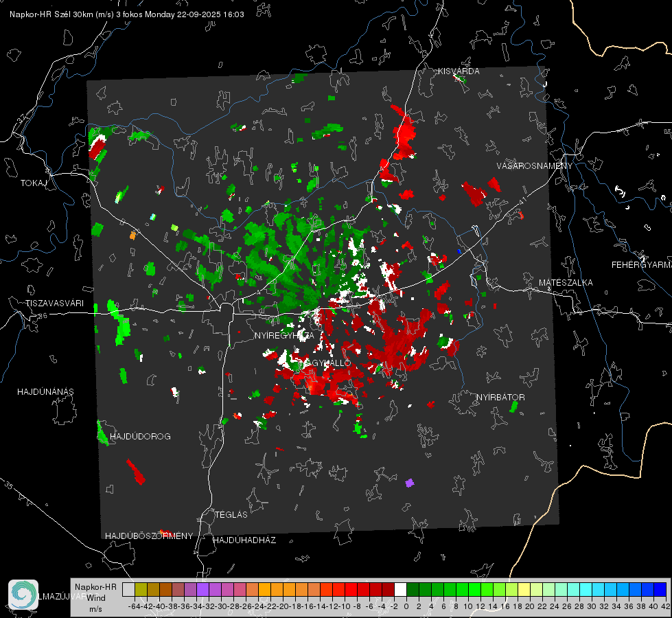This screenshot has height=618, width=672.
Task: Click the 0 value on the legend scale
Action: (406, 606)
